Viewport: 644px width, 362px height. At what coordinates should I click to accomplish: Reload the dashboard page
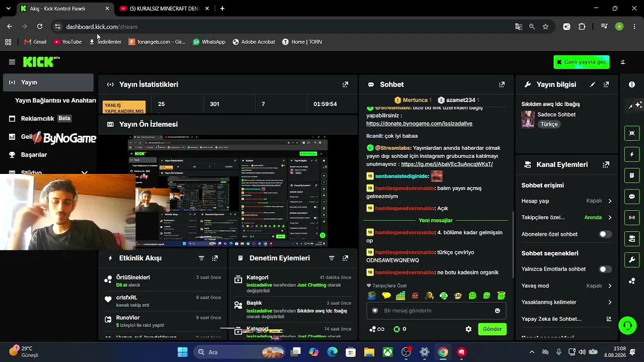40,27
